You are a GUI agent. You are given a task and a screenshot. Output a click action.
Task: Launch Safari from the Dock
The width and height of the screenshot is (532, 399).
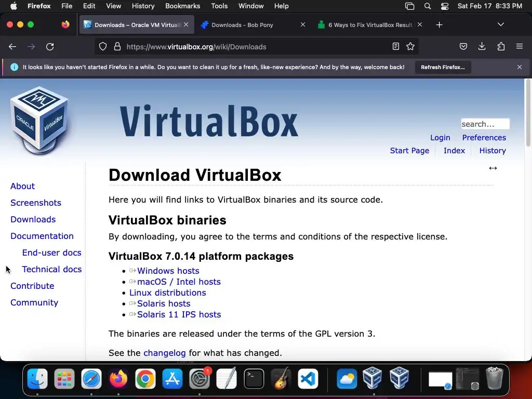click(91, 379)
